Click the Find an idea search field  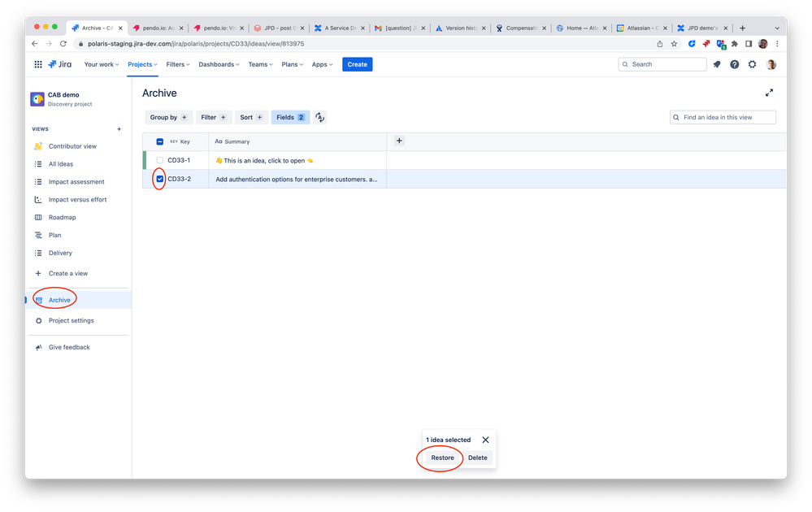pyautogui.click(x=722, y=117)
